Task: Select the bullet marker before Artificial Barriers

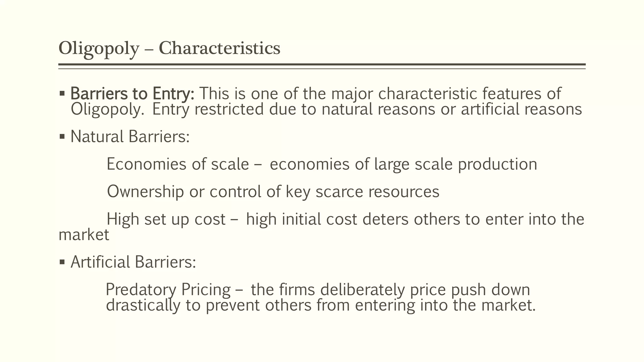Action: [x=62, y=262]
